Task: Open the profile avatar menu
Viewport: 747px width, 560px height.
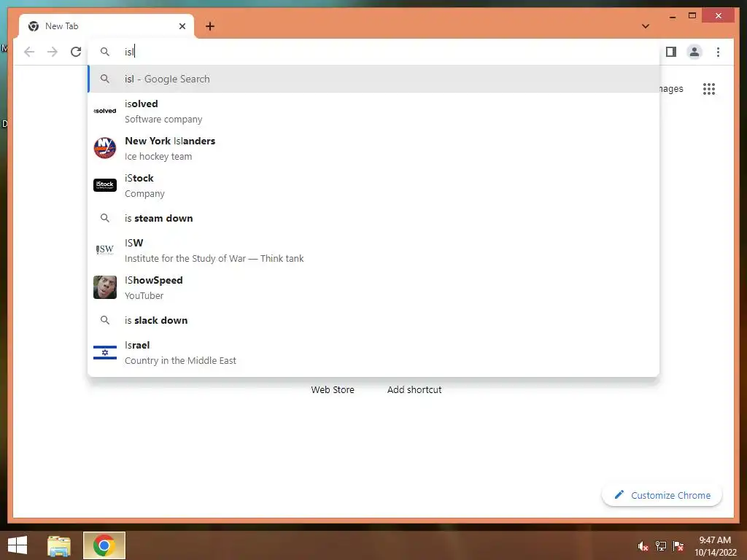Action: click(694, 52)
